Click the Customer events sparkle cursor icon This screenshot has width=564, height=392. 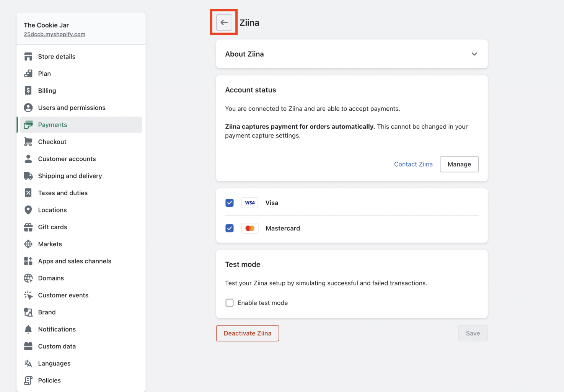[x=28, y=295]
